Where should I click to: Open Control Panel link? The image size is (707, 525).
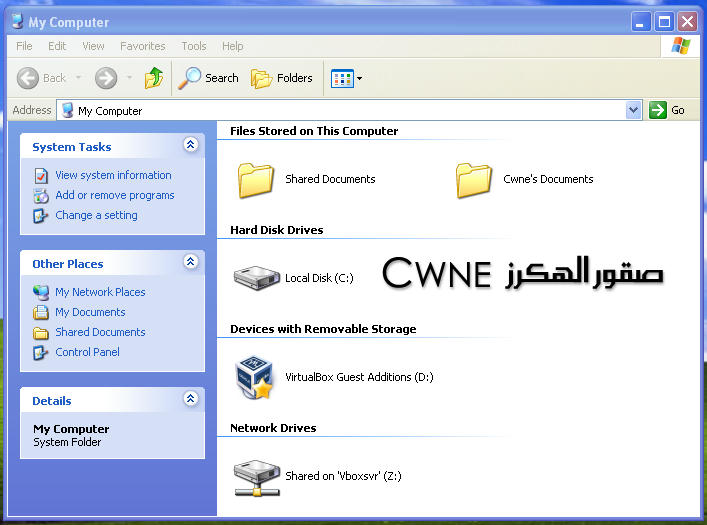[87, 352]
